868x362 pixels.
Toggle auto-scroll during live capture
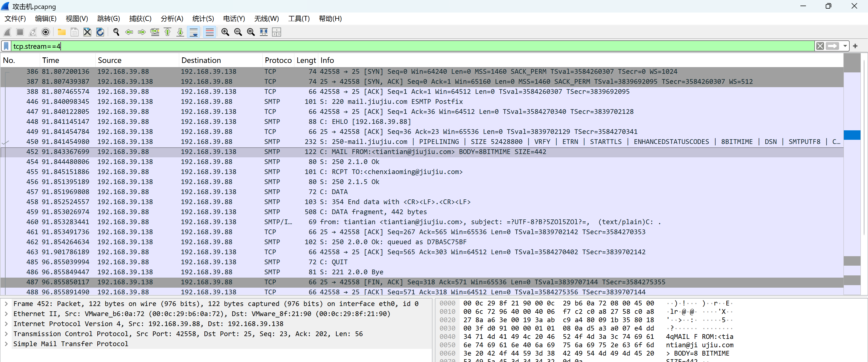point(194,32)
